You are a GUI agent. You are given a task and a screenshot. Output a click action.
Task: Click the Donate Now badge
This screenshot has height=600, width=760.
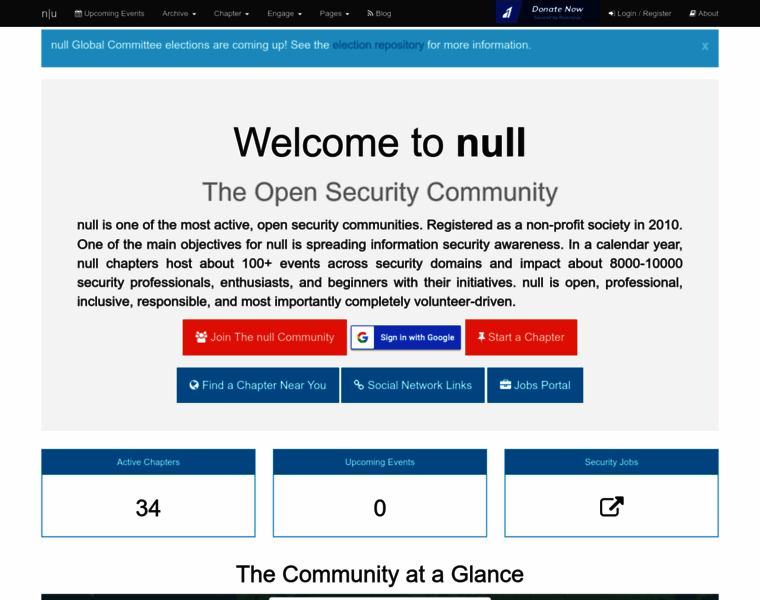(547, 12)
